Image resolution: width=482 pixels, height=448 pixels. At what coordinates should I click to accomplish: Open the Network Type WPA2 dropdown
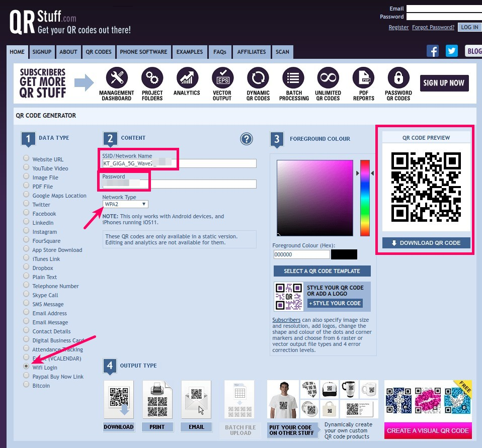click(x=125, y=204)
